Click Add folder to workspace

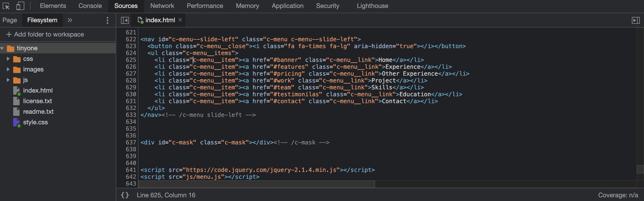(x=45, y=34)
